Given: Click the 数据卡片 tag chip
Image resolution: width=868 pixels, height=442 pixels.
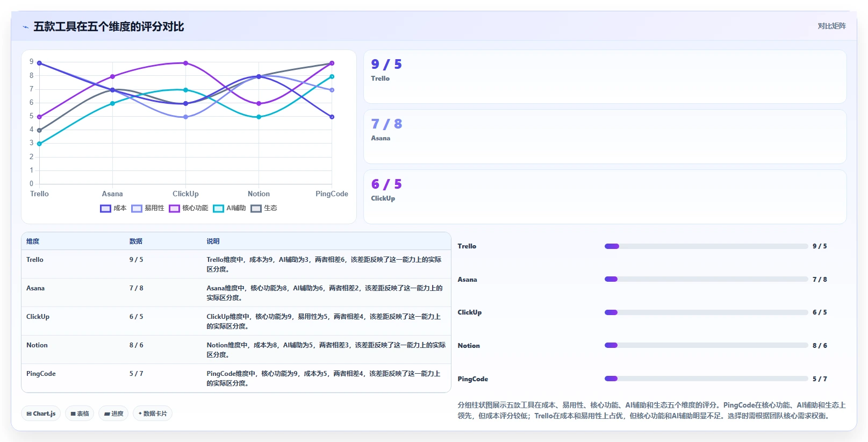Looking at the screenshot, I should (x=153, y=414).
